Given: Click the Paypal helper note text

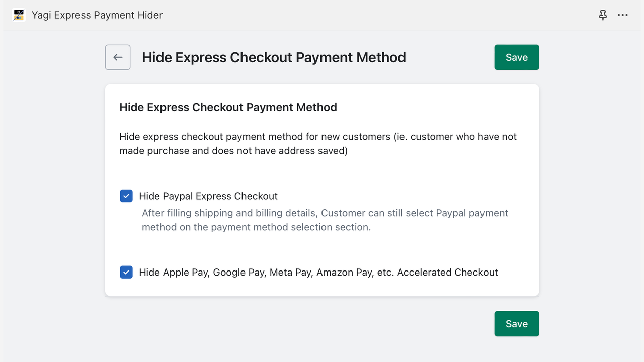Looking at the screenshot, I should (325, 220).
